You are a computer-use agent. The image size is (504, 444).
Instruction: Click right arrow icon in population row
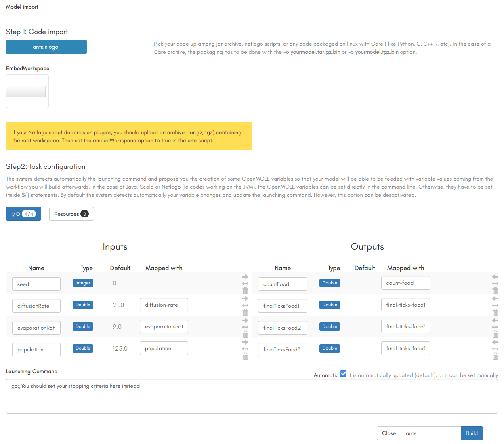pyautogui.click(x=245, y=342)
